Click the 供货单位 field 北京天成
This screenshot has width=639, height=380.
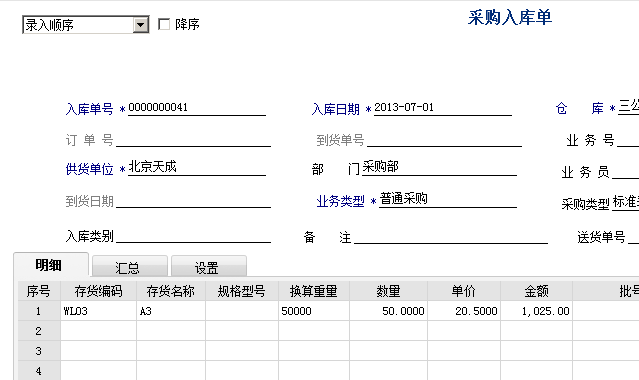pyautogui.click(x=197, y=167)
